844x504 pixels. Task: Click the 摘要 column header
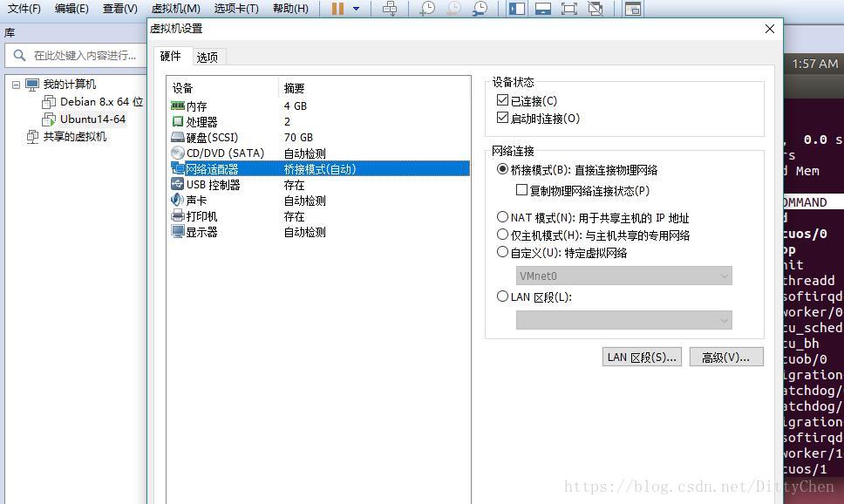click(375, 88)
